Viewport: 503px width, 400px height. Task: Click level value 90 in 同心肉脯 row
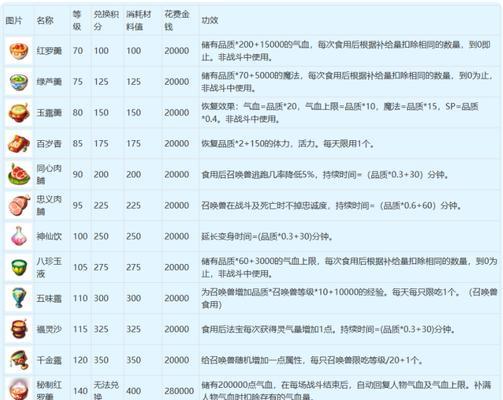click(78, 175)
